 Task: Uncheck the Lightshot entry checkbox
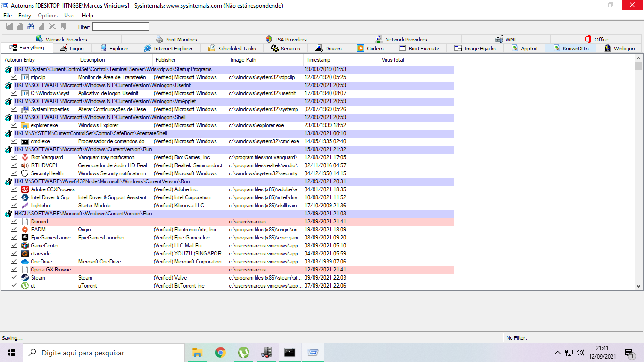pyautogui.click(x=14, y=206)
